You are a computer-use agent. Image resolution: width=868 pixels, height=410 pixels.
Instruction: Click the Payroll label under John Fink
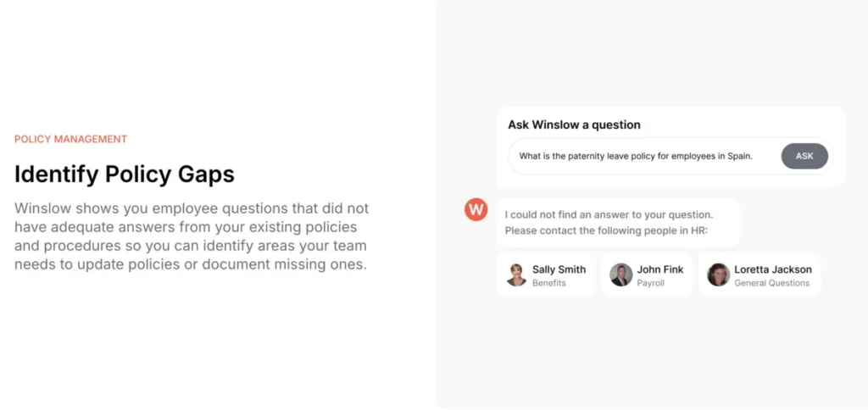(650, 283)
